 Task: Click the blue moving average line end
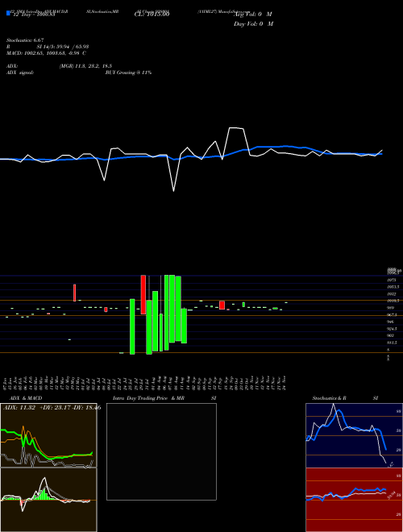381,154
